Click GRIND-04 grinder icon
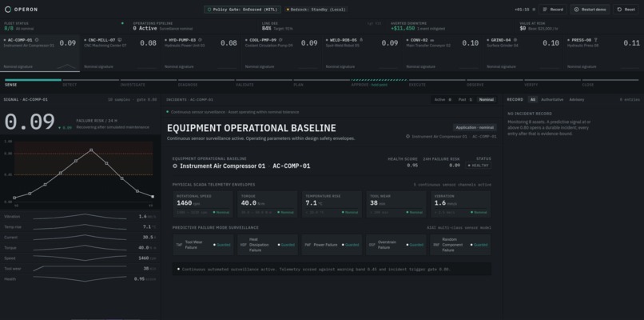This screenshot has height=320, width=644. click(x=515, y=40)
